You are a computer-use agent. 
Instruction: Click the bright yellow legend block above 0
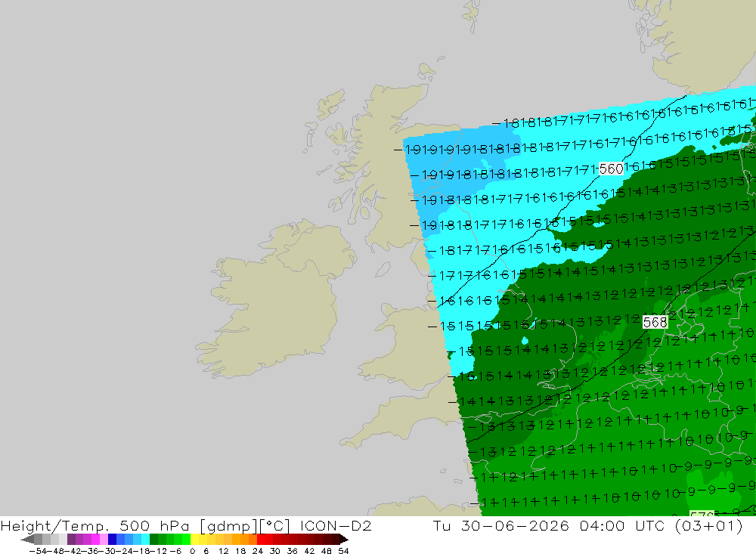(194, 539)
